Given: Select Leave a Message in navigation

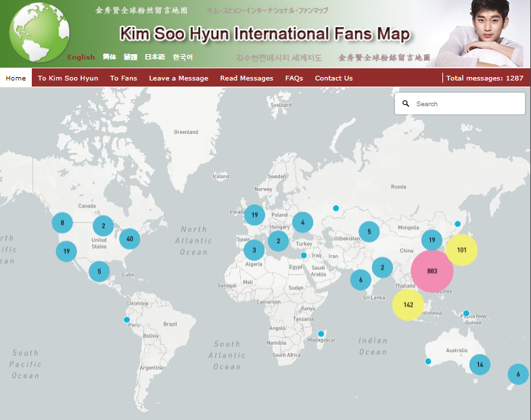Looking at the screenshot, I should (179, 78).
